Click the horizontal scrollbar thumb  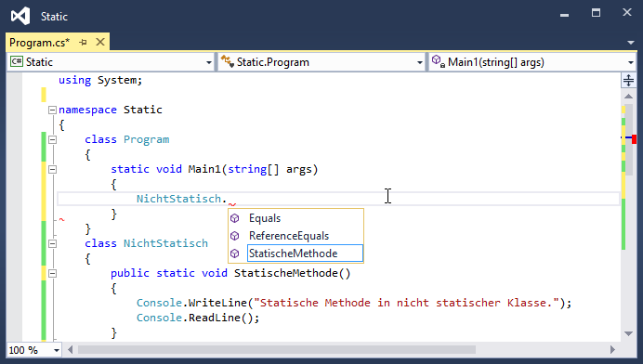click(277, 350)
